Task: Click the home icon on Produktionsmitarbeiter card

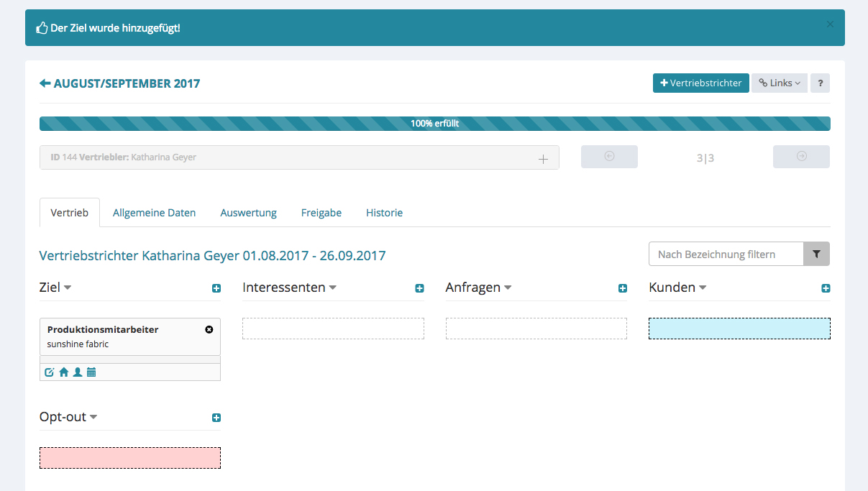Action: (63, 372)
